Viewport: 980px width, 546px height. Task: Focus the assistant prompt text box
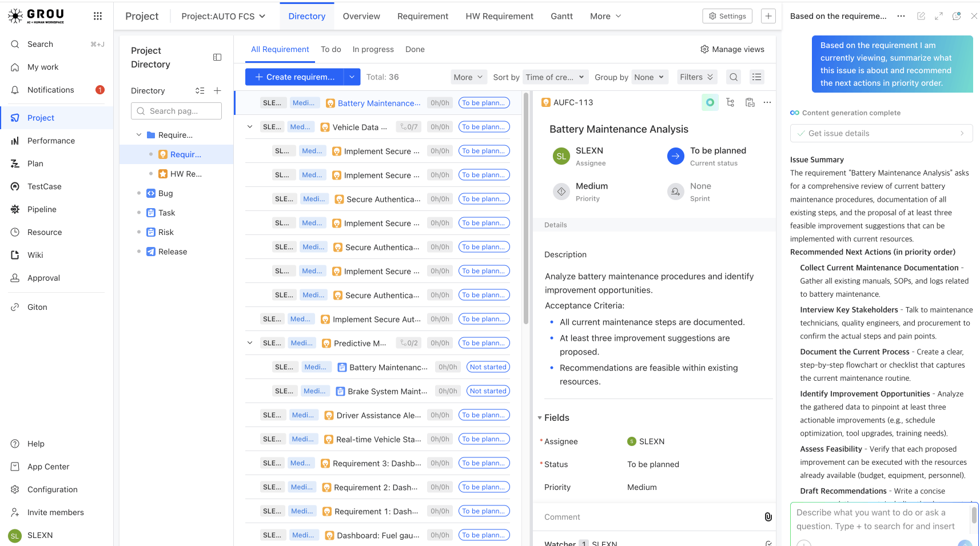point(881,519)
